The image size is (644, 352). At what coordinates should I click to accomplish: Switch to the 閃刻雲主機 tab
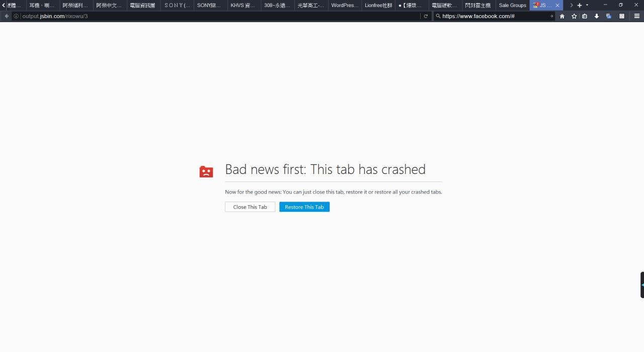(x=478, y=5)
